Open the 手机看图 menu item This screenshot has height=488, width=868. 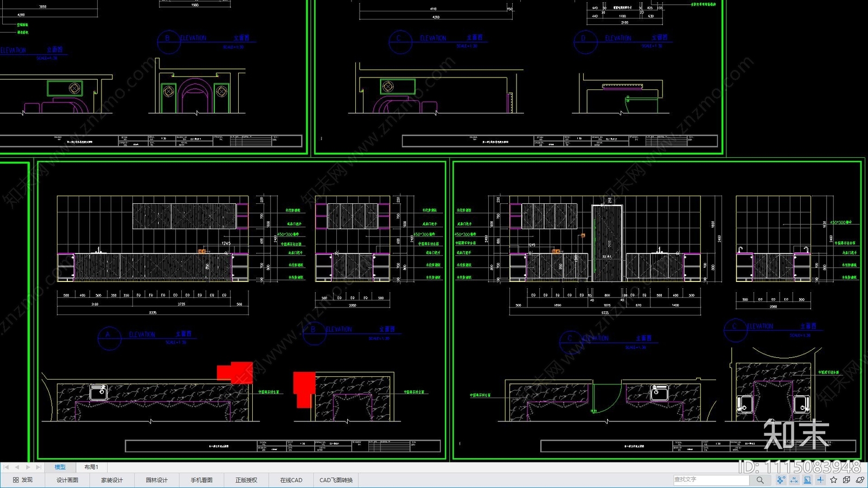click(201, 480)
